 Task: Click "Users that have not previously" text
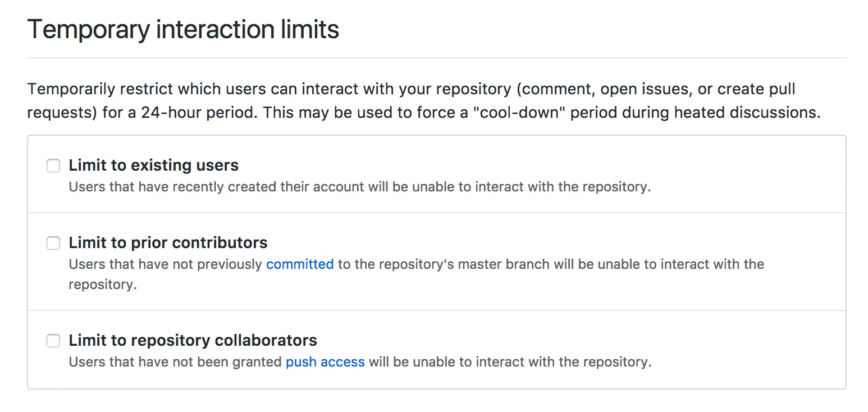[166, 264]
